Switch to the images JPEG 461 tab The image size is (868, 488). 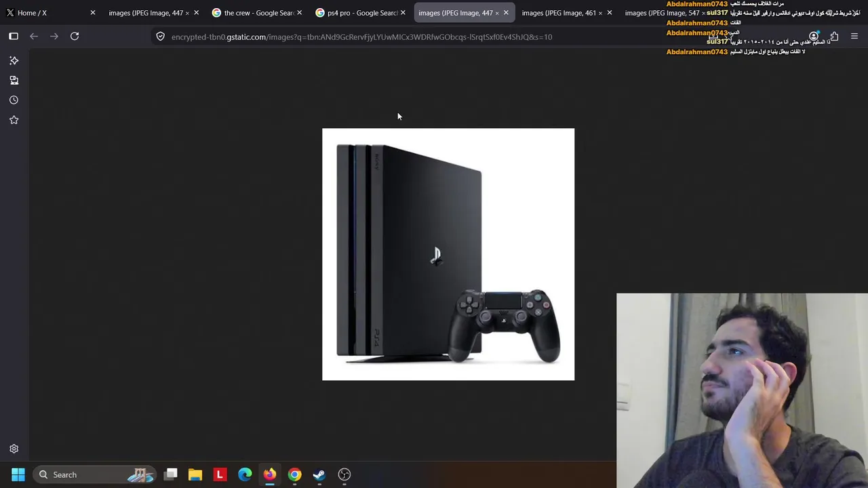tap(566, 13)
